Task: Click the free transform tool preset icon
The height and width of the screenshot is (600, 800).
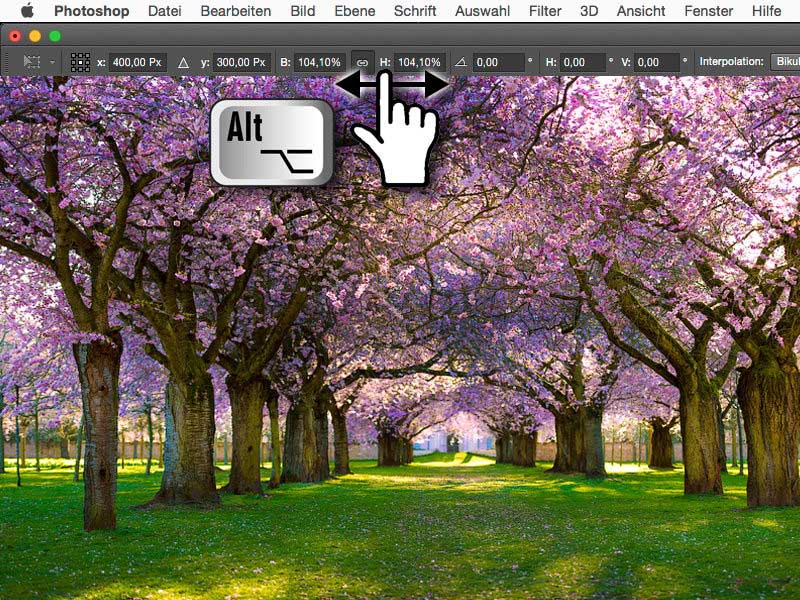Action: (x=32, y=62)
